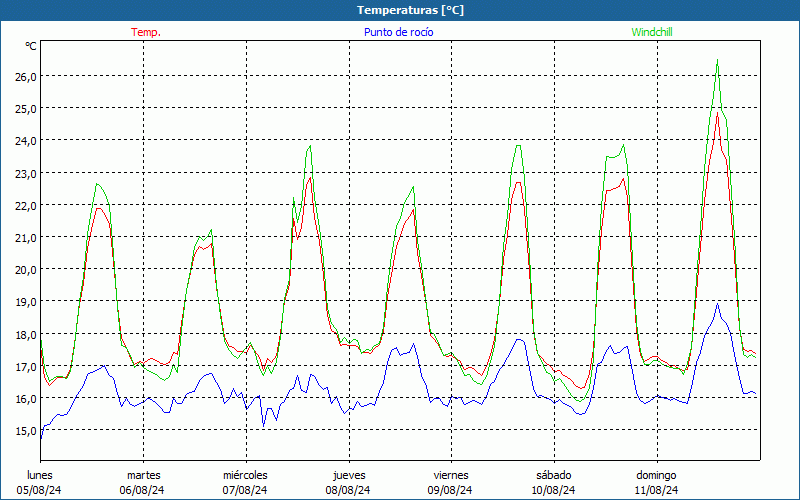Click the 09/08/24 date label
Viewport: 800px width, 500px height.
pyautogui.click(x=450, y=490)
